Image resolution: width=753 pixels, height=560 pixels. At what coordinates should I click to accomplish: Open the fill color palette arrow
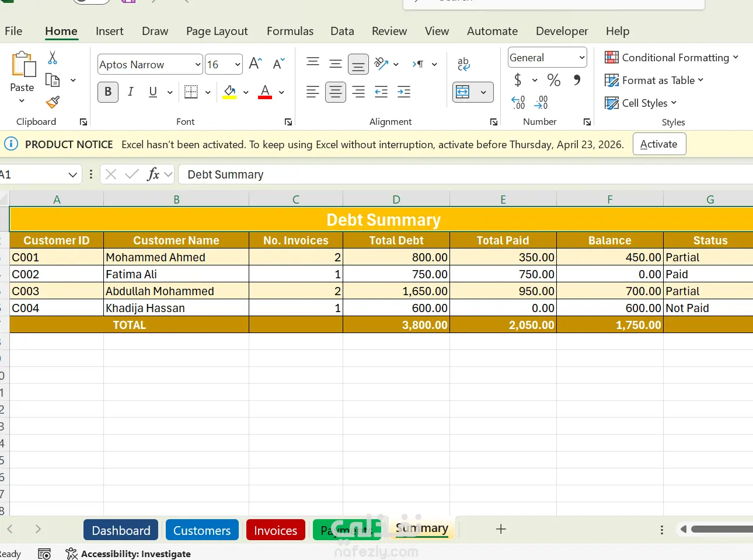[246, 92]
